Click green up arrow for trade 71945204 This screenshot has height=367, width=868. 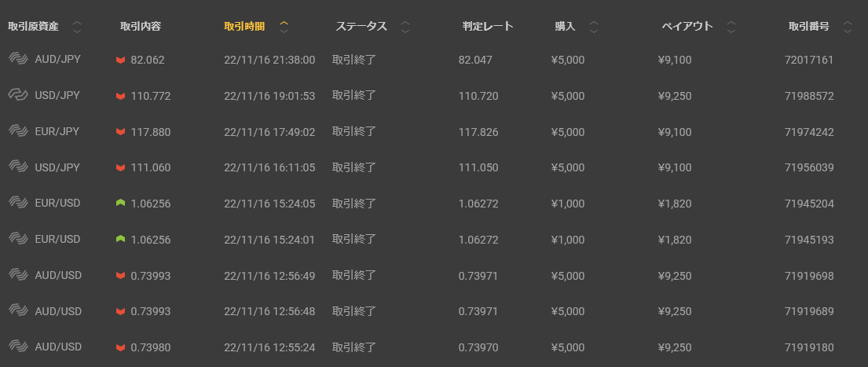[120, 204]
